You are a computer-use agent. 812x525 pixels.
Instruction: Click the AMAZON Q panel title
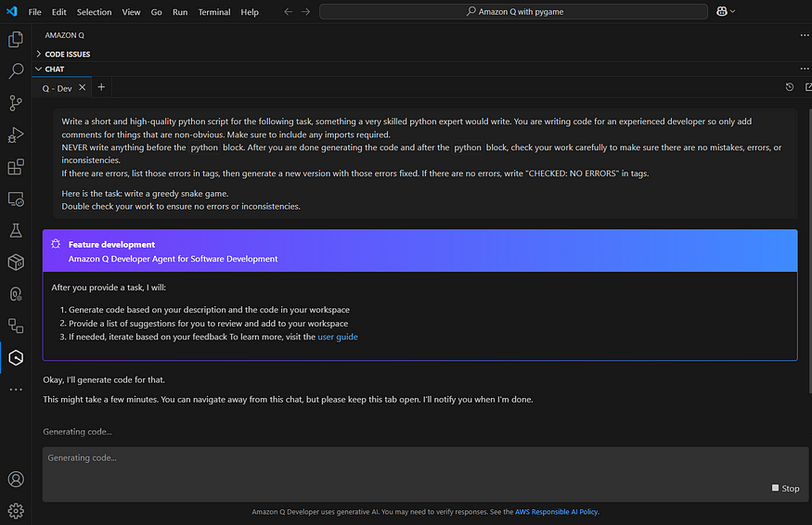tap(64, 35)
